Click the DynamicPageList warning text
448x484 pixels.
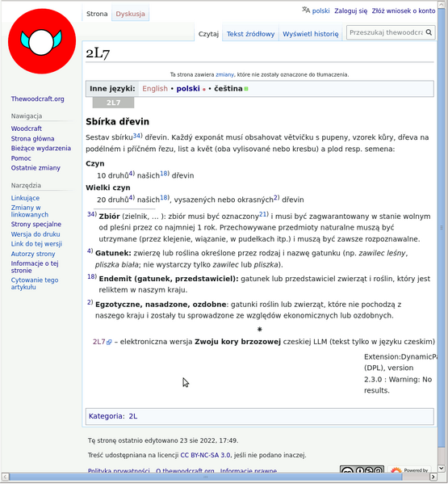[x=400, y=373]
